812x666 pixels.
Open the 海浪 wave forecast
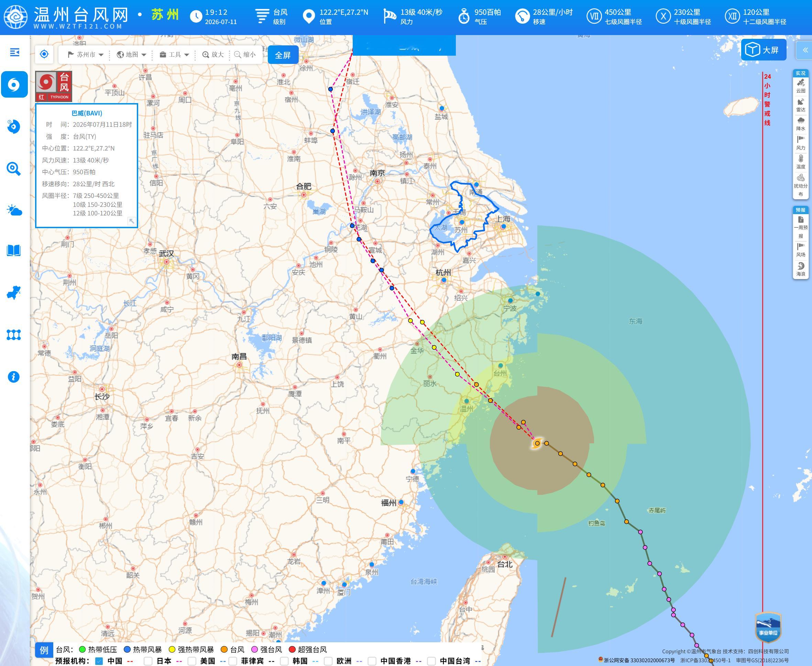pyautogui.click(x=801, y=269)
